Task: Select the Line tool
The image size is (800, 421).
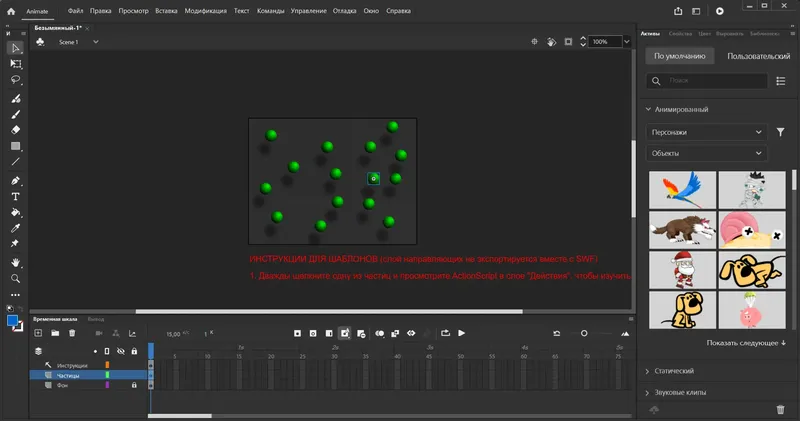Action: click(x=16, y=162)
